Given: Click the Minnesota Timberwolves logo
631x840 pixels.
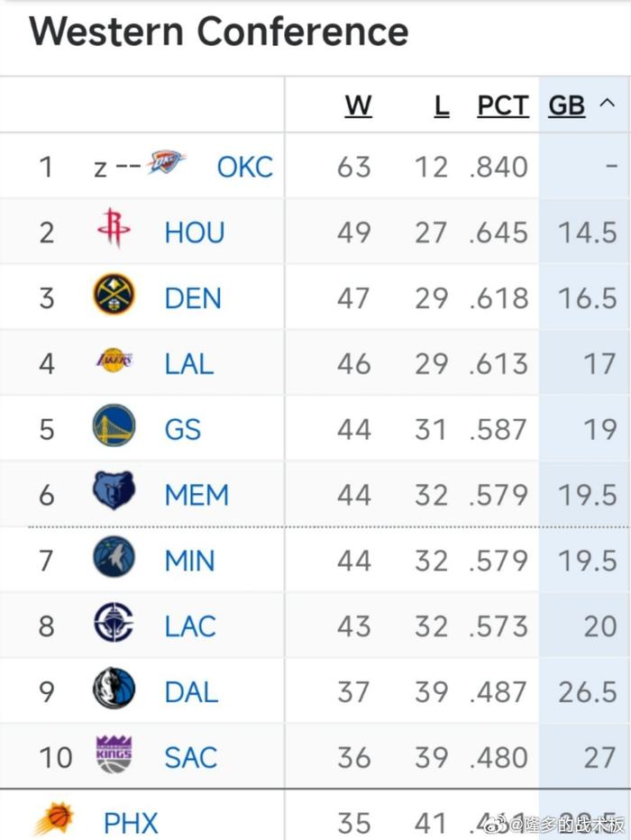Looking at the screenshot, I should pyautogui.click(x=114, y=559).
